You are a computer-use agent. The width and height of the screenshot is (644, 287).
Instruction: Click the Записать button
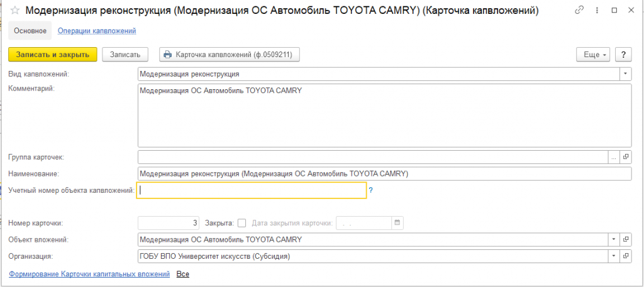(125, 55)
